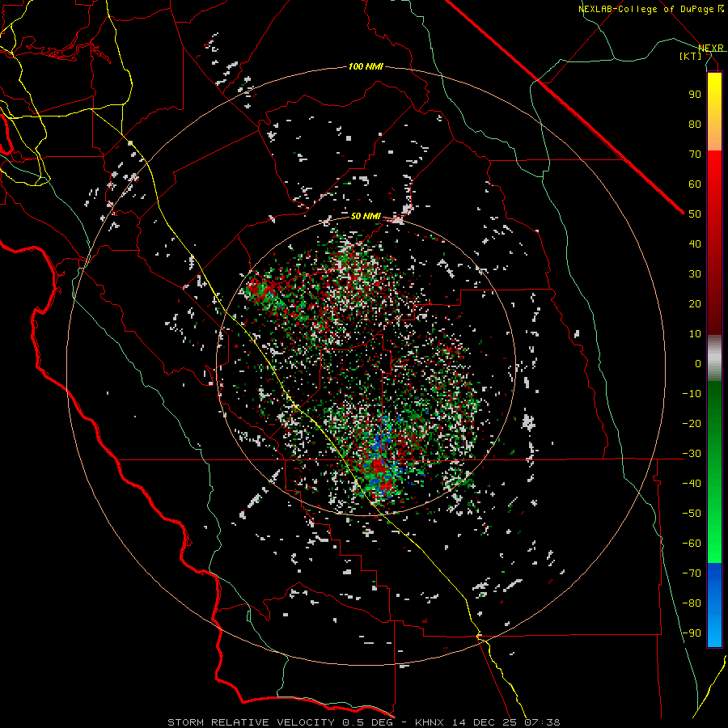Click the 90 value on velocity scale
The image size is (728, 728).
point(695,95)
